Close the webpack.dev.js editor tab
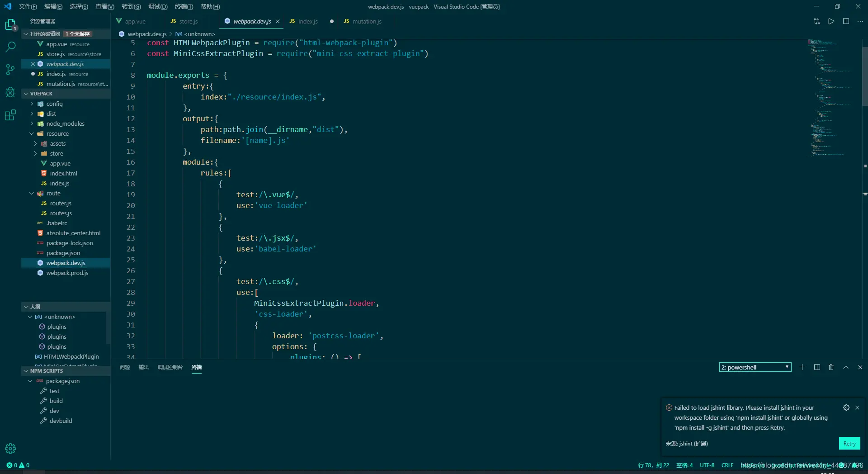This screenshot has height=474, width=868. 278,21
